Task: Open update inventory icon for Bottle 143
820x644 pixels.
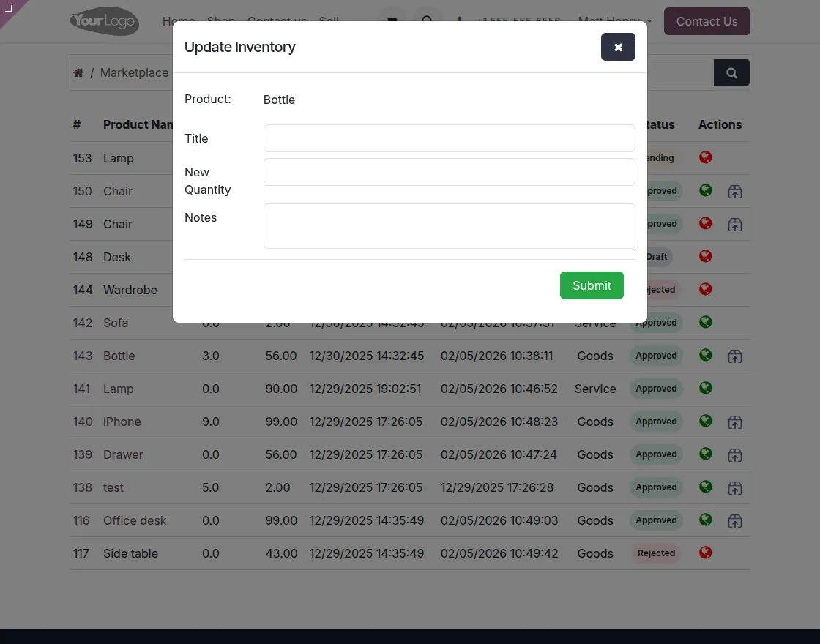Action: [x=735, y=356]
